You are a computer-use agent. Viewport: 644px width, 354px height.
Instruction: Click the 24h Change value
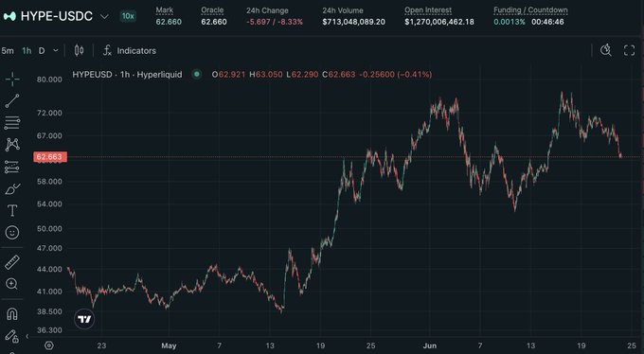(x=275, y=22)
